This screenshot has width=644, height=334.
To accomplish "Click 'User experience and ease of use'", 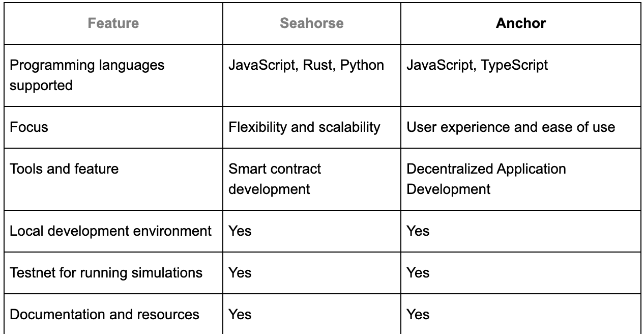I will (x=511, y=127).
